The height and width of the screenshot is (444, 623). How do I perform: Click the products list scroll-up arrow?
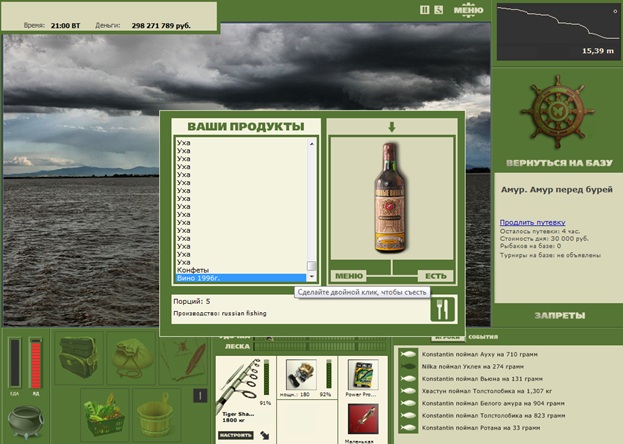click(x=312, y=144)
